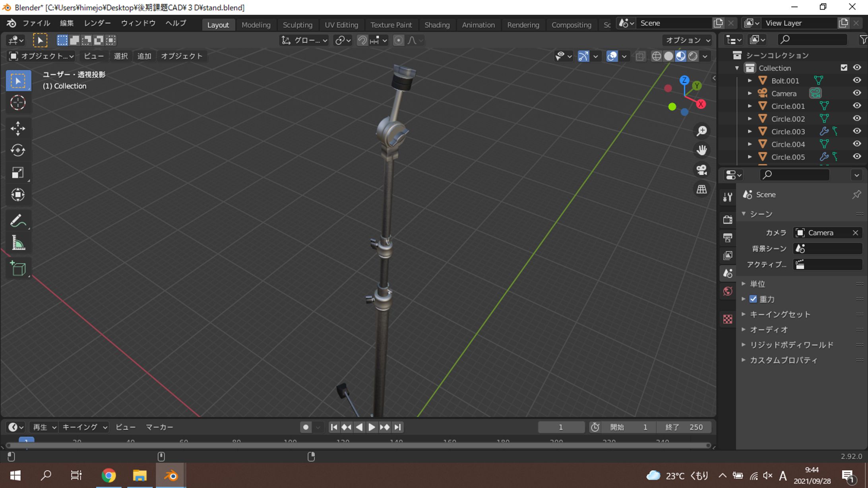
Task: Select the Measure tool
Action: [17, 243]
